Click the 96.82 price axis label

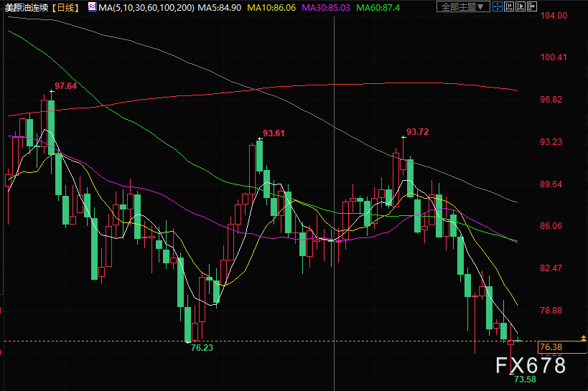click(x=551, y=99)
